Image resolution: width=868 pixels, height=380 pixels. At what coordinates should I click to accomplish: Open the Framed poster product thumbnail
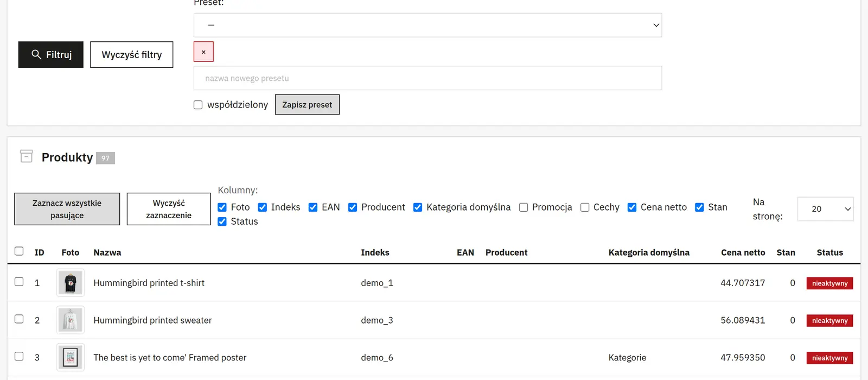point(71,358)
